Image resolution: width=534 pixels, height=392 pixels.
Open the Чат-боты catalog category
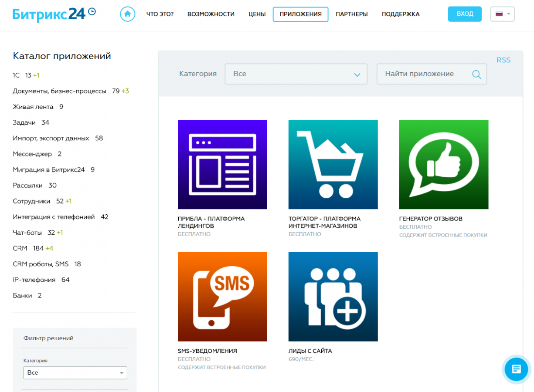click(27, 233)
